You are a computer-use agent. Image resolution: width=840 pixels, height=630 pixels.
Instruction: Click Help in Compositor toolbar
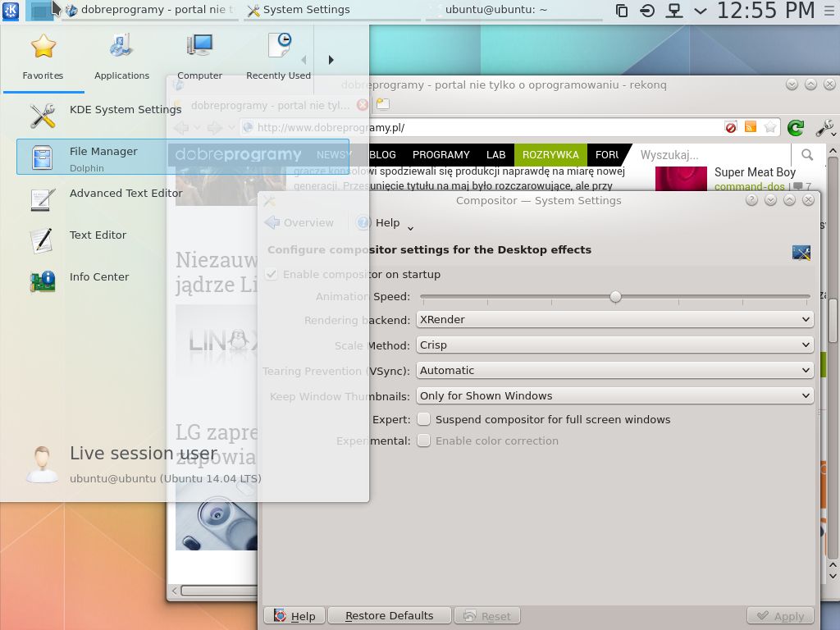point(387,222)
